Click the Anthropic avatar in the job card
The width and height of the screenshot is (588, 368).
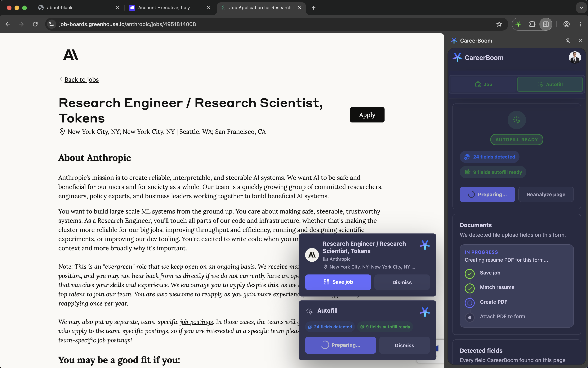(312, 255)
